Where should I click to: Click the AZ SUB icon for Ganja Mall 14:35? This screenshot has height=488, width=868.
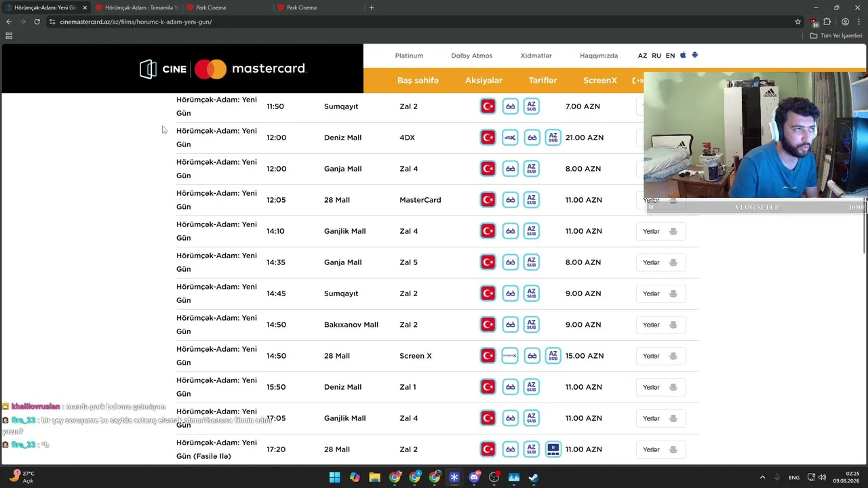(532, 262)
